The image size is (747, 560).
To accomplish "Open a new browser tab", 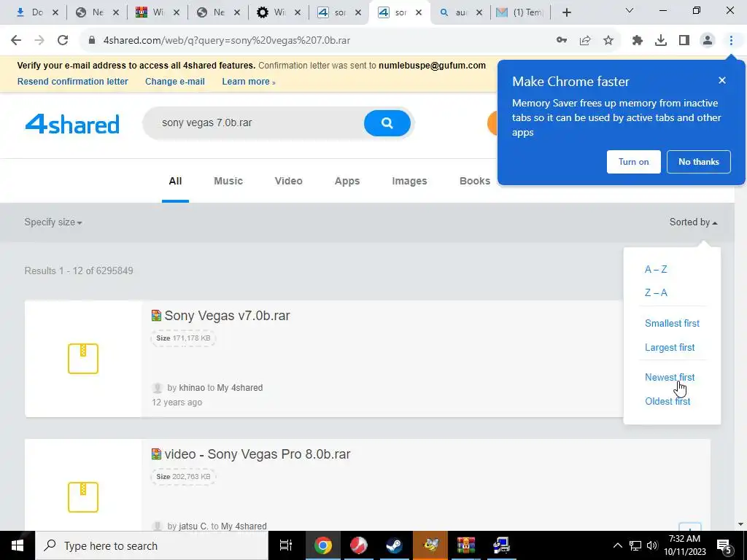I will [566, 12].
